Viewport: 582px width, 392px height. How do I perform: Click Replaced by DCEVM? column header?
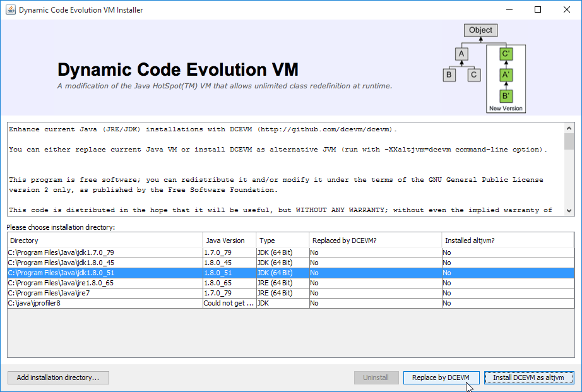click(x=375, y=241)
